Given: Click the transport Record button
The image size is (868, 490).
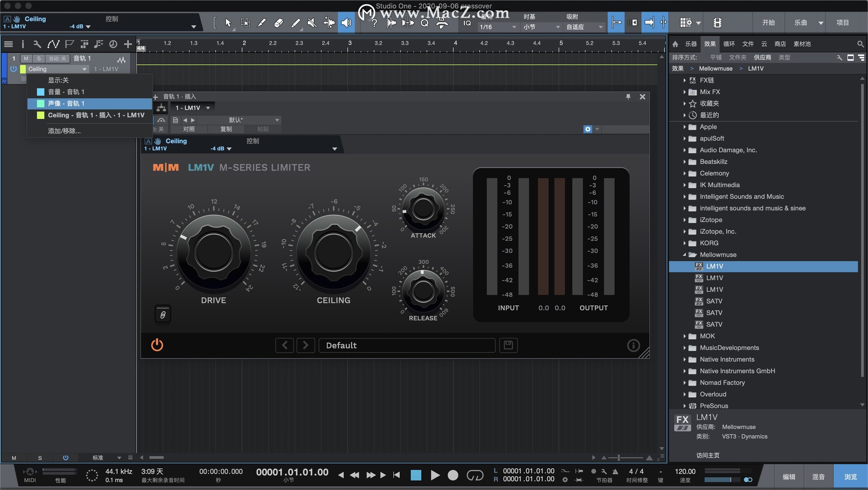Looking at the screenshot, I should [453, 475].
